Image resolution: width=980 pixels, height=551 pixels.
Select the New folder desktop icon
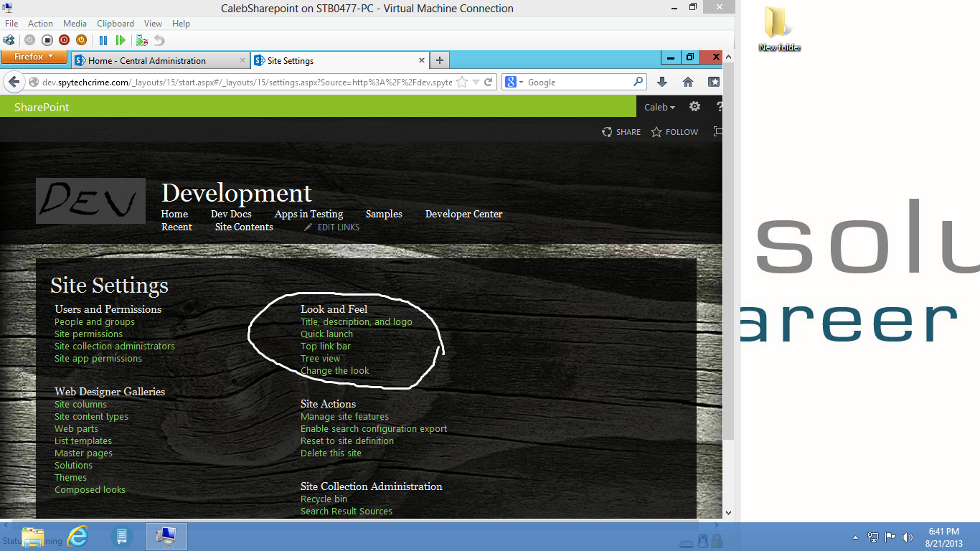tap(779, 29)
